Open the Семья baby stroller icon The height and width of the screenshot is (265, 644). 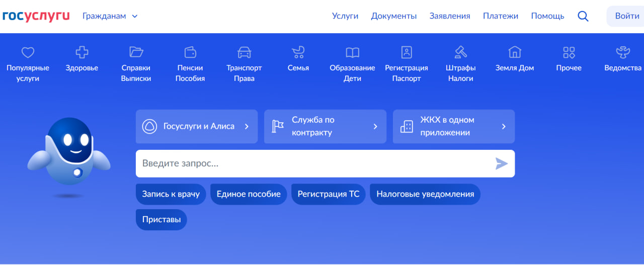[298, 52]
